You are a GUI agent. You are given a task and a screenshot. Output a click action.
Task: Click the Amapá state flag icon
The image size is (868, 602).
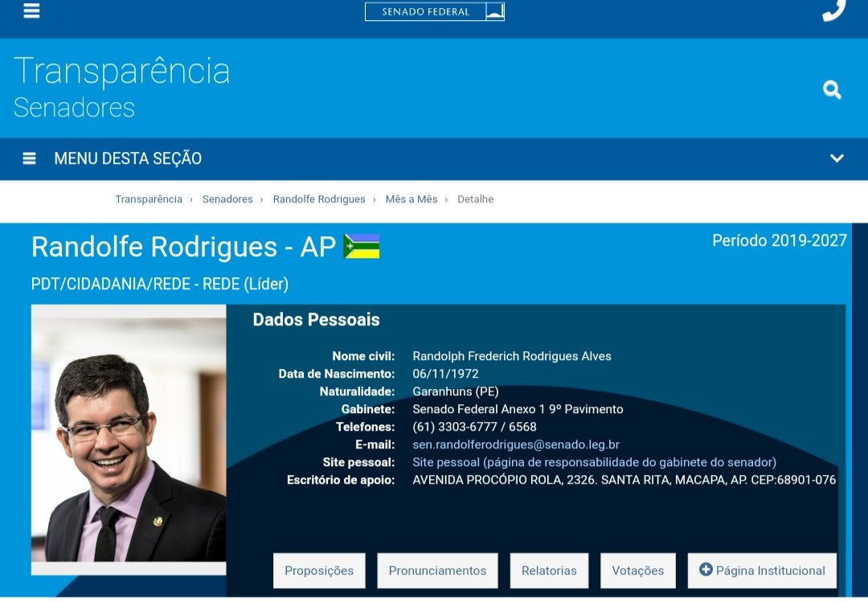[x=362, y=247]
